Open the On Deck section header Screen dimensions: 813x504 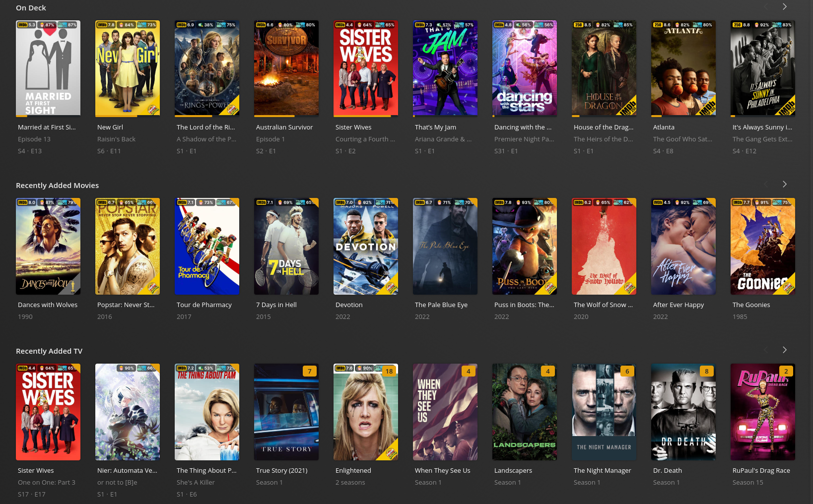(x=31, y=8)
